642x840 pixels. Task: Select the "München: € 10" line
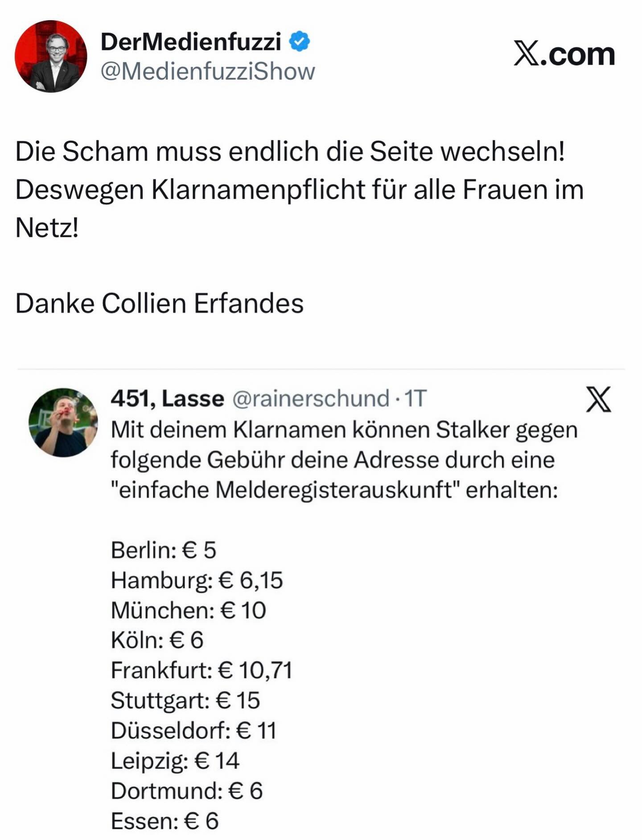188,610
